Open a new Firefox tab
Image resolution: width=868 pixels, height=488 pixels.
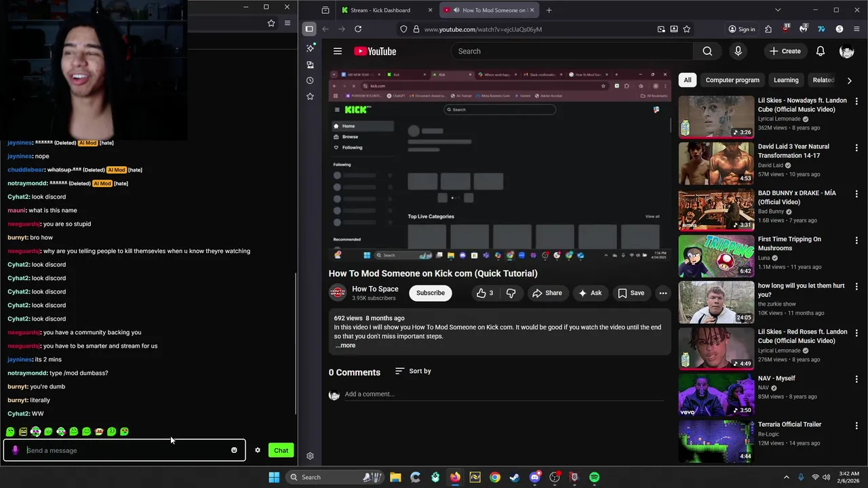(x=549, y=10)
